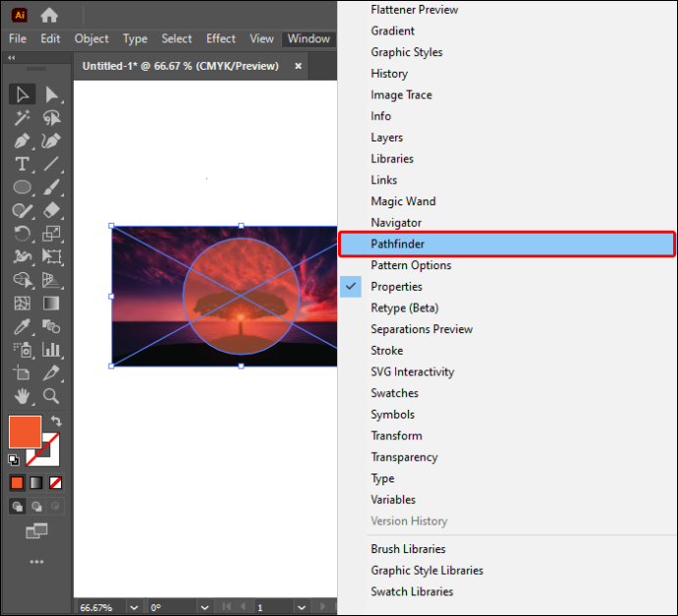The image size is (678, 616).
Task: Select the Shaper tool
Action: [x=22, y=210]
